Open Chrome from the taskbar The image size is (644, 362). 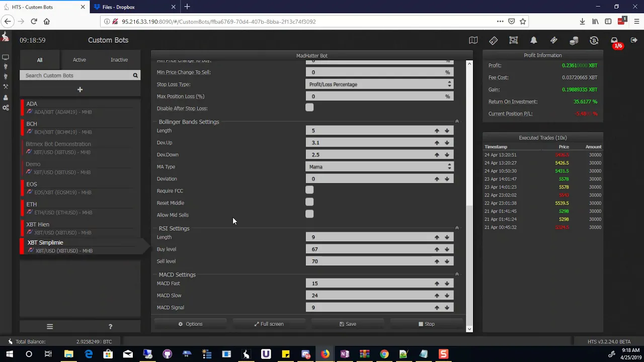[x=384, y=354]
